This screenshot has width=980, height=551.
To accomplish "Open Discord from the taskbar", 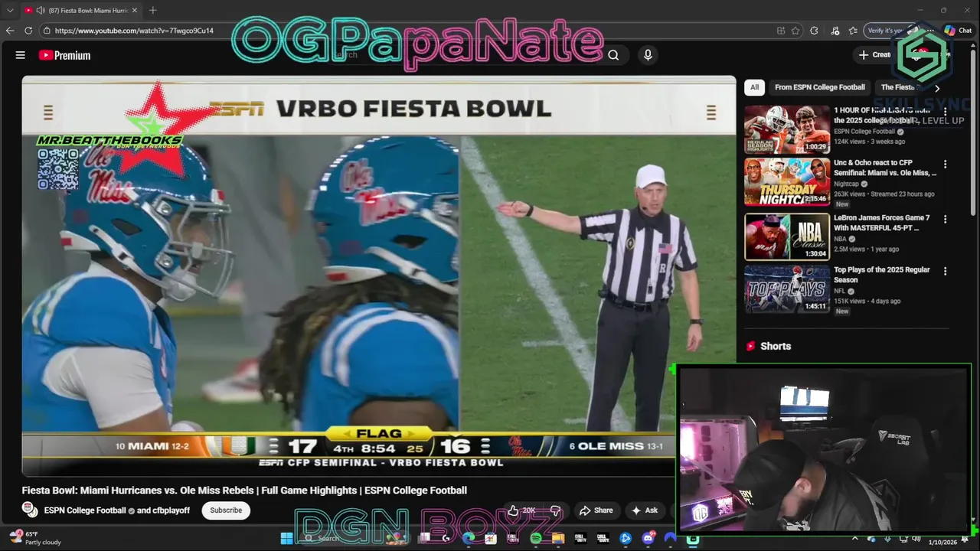I will pos(648,538).
